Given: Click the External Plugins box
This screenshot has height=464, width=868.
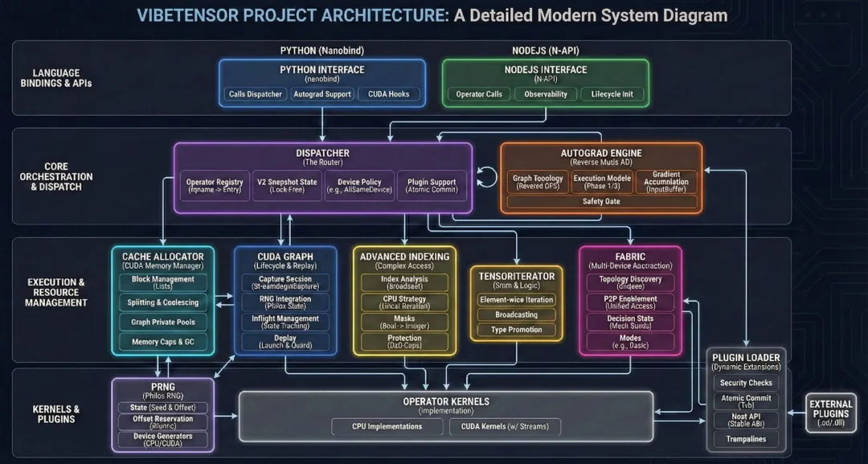Looking at the screenshot, I should [x=831, y=413].
